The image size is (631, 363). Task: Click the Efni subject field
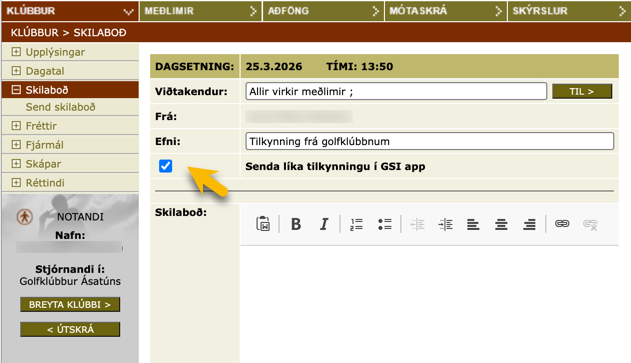click(x=429, y=141)
